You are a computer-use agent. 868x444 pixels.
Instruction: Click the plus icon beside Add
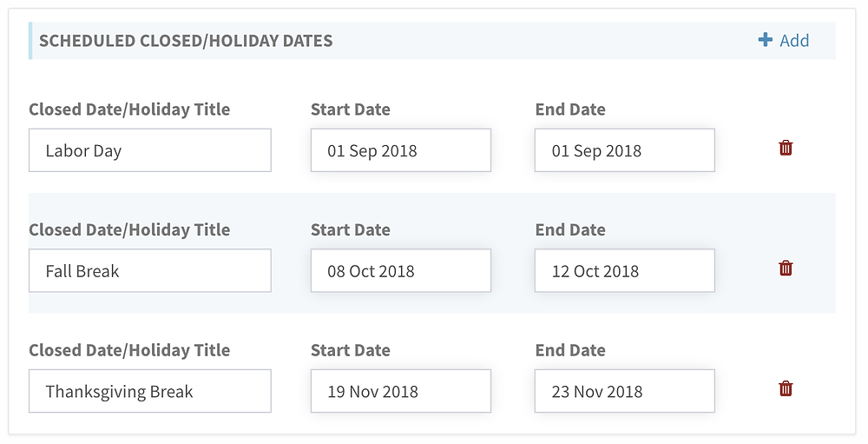pos(765,40)
